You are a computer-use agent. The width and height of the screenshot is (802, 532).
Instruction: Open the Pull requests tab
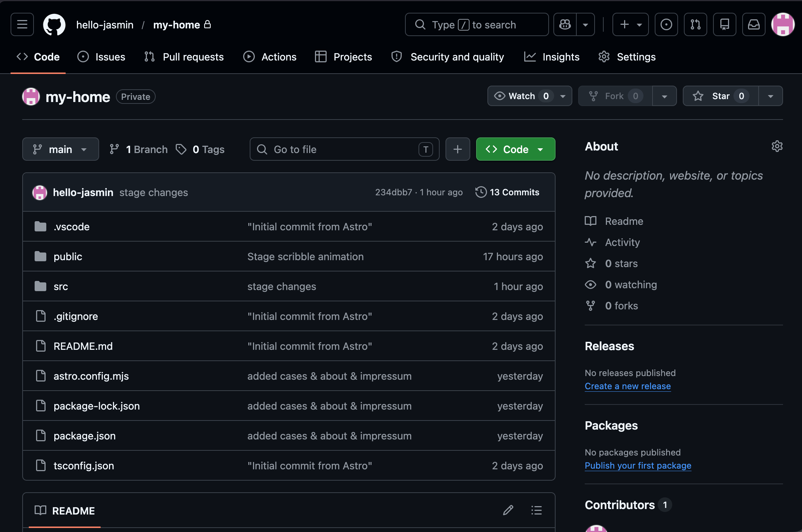coord(184,57)
